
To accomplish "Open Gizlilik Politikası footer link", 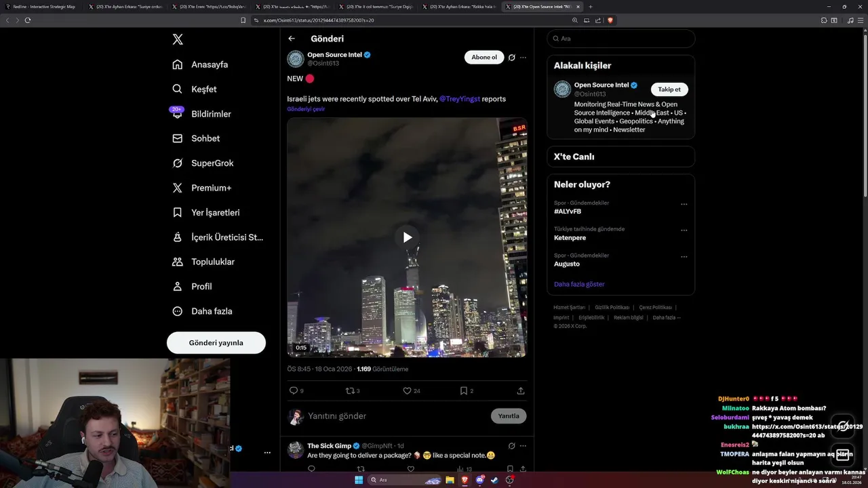I will (x=612, y=308).
